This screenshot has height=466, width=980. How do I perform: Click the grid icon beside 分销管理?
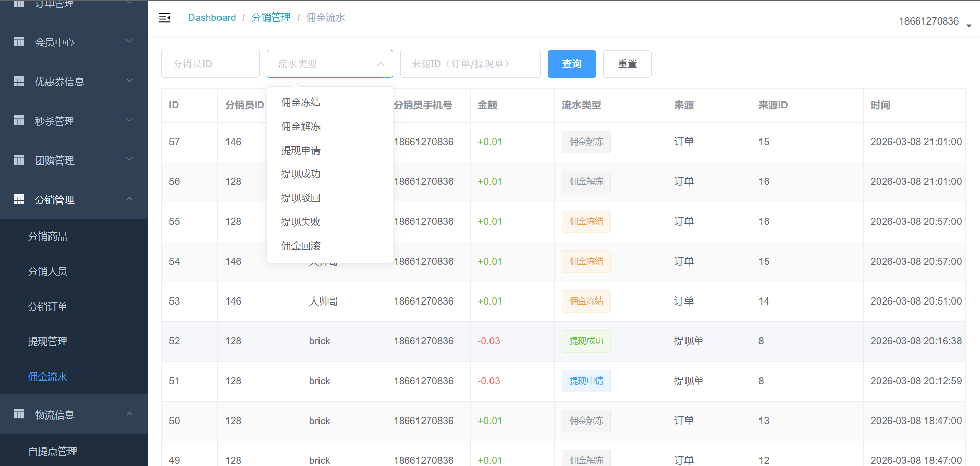tap(19, 199)
